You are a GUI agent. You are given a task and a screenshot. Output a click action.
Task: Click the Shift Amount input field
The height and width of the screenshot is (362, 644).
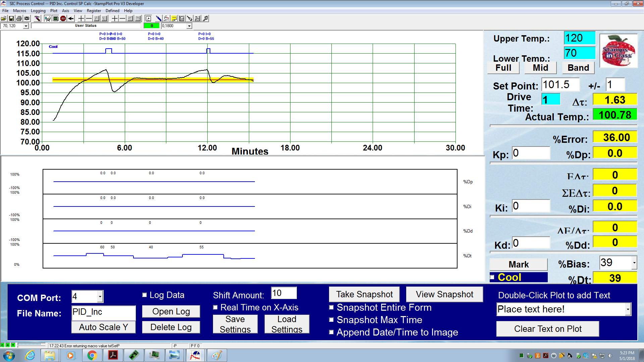(284, 293)
